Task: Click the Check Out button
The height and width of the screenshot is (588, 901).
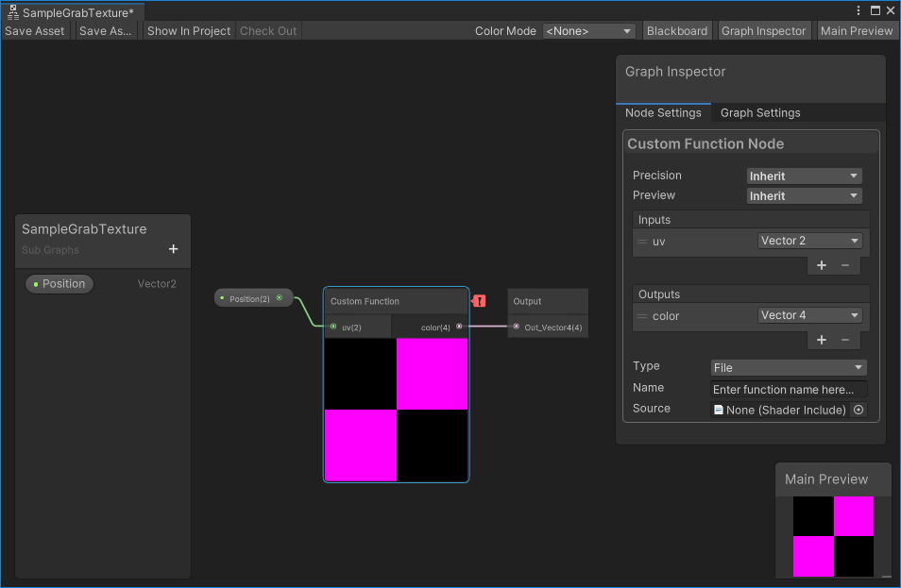Action: tap(268, 31)
